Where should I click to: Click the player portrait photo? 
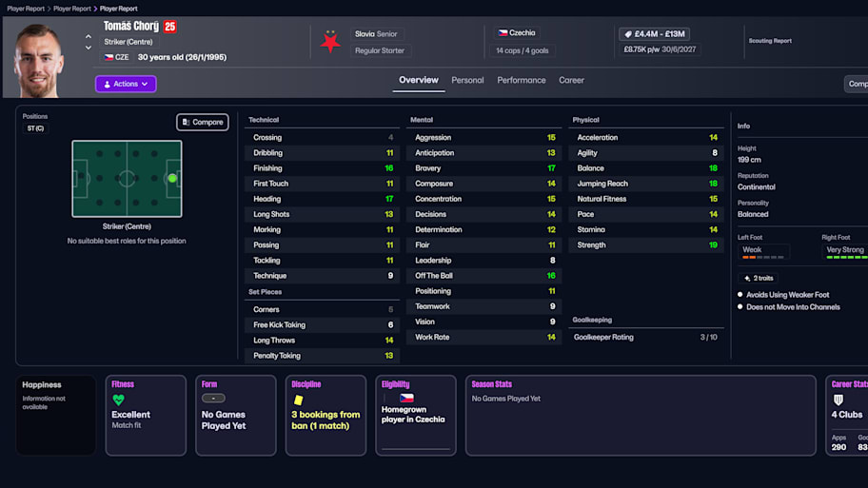38,59
